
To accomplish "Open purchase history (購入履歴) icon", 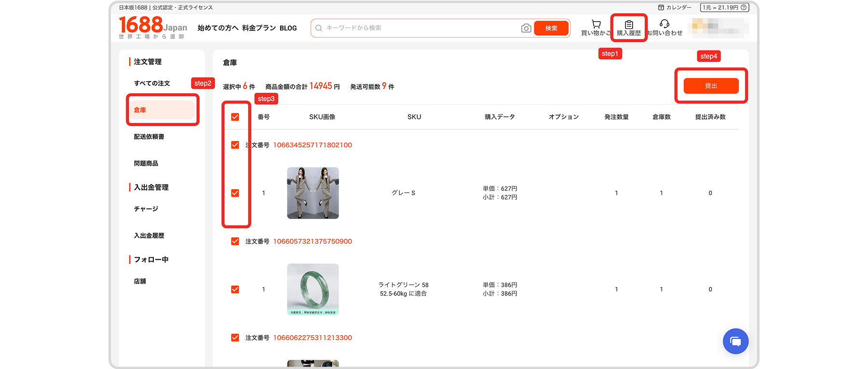I will pos(629,25).
